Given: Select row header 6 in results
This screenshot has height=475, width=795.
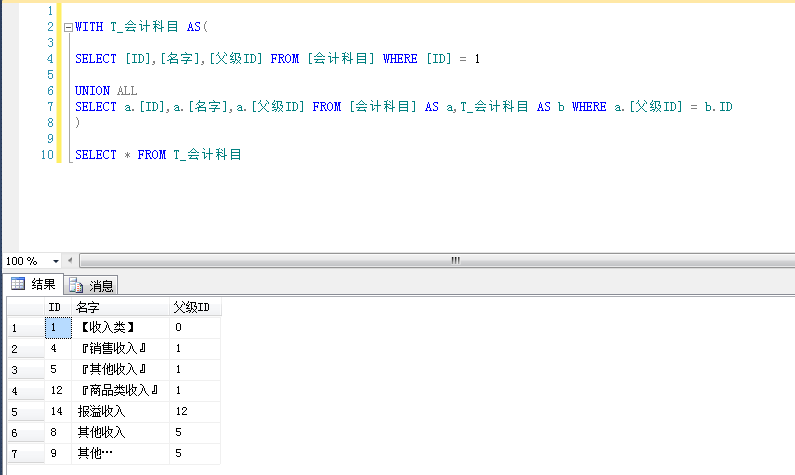Looking at the screenshot, I should [x=26, y=432].
